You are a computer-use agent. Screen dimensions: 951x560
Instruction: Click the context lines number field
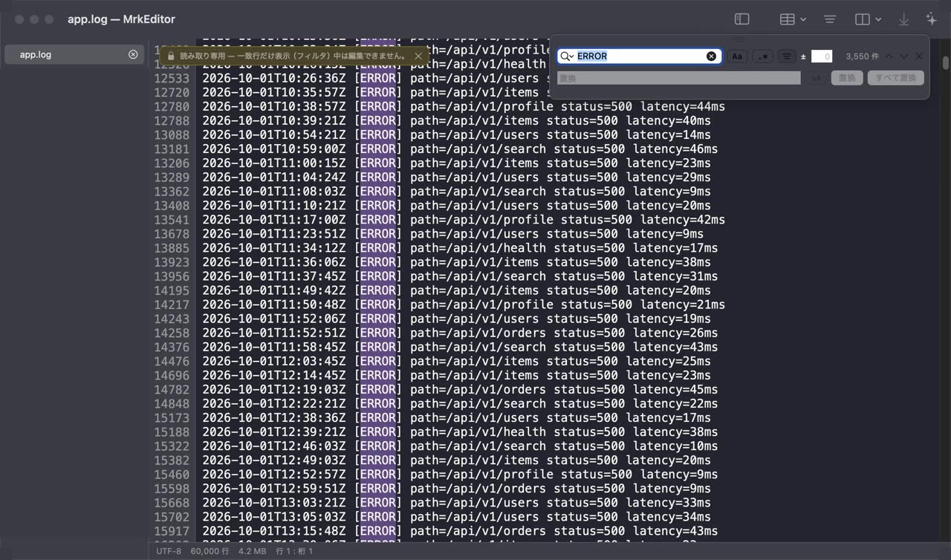click(822, 56)
